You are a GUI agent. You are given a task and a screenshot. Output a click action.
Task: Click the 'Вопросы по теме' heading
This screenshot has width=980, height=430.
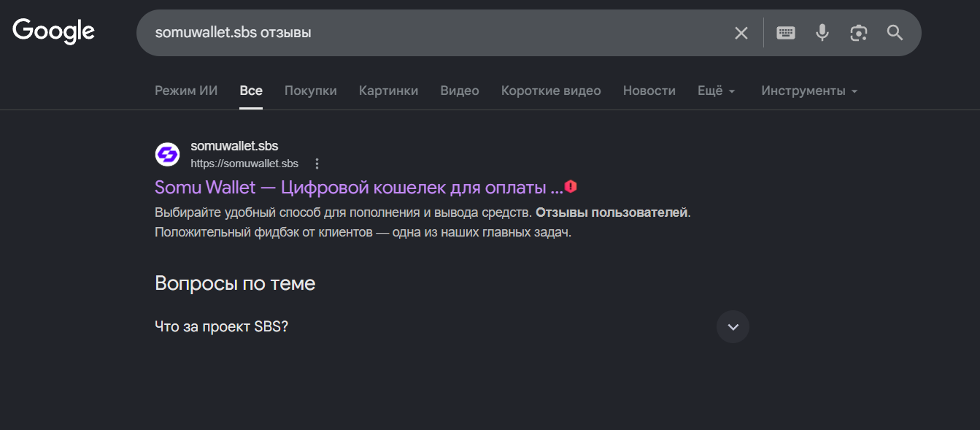[x=235, y=283]
